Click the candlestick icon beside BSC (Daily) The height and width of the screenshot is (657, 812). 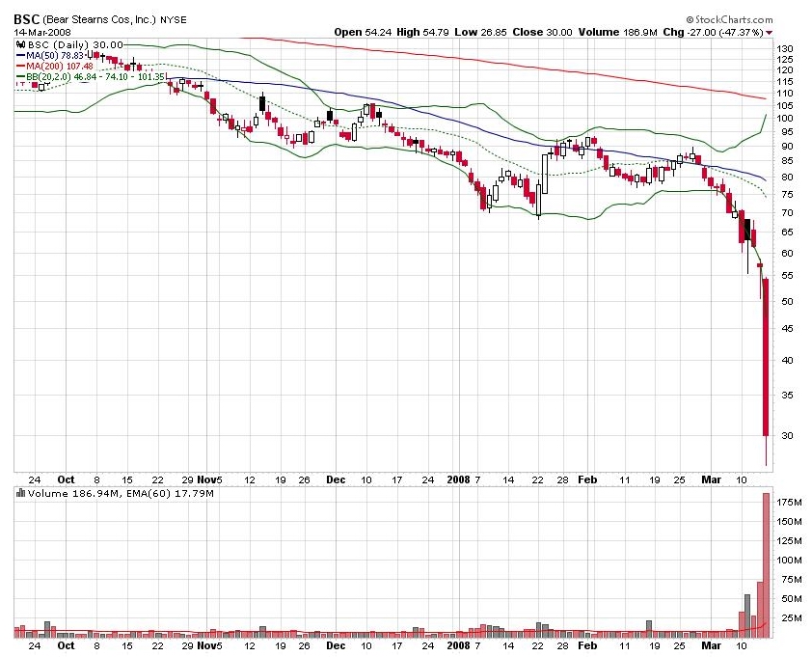pos(21,45)
